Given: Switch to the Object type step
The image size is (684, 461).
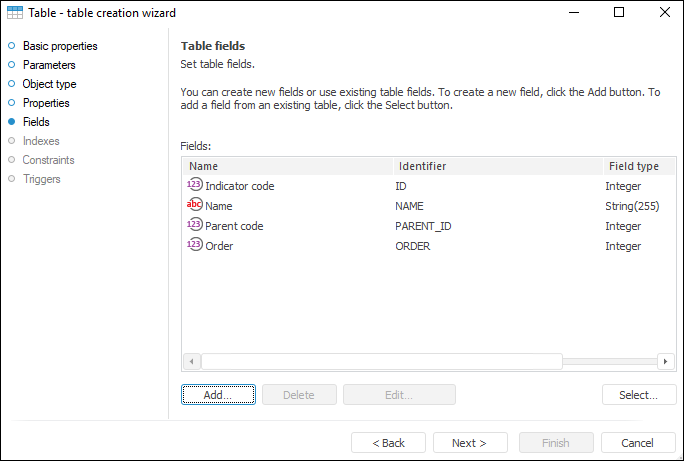Looking at the screenshot, I should [x=49, y=84].
